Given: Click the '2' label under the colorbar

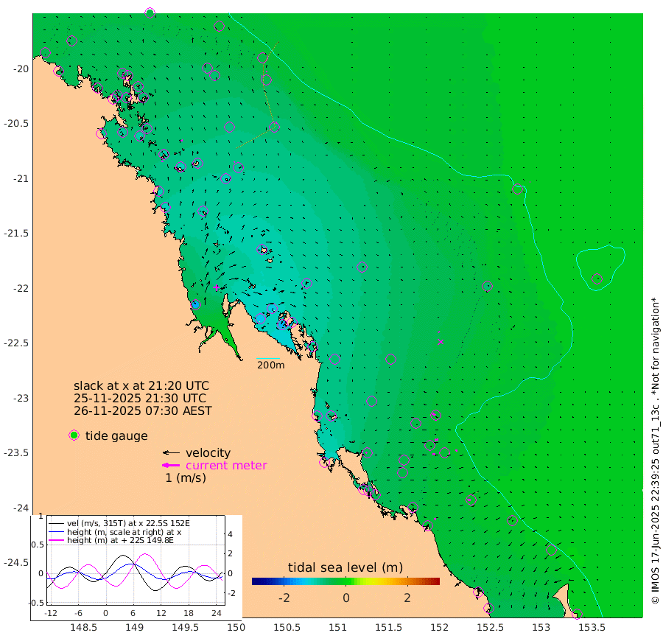Looking at the screenshot, I should [x=407, y=598].
